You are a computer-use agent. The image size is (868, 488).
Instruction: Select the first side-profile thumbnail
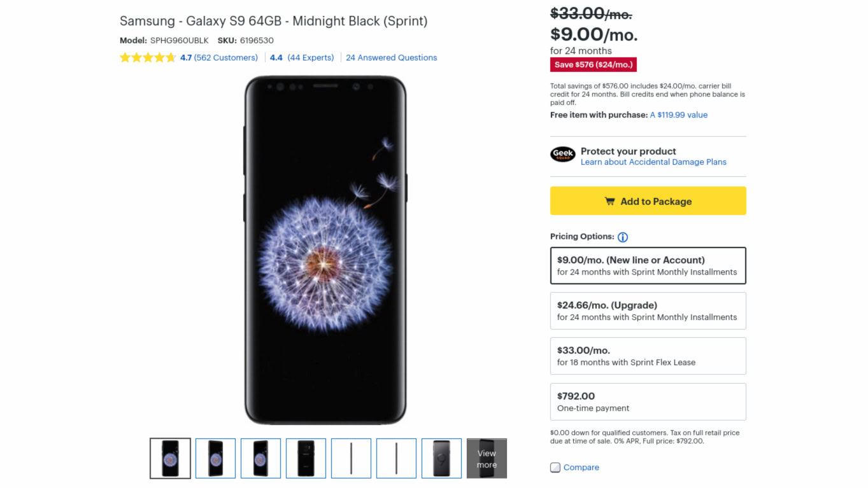[351, 458]
